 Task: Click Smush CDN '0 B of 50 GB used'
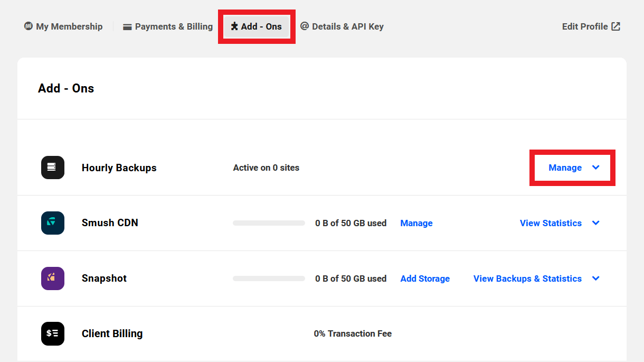[x=351, y=223]
